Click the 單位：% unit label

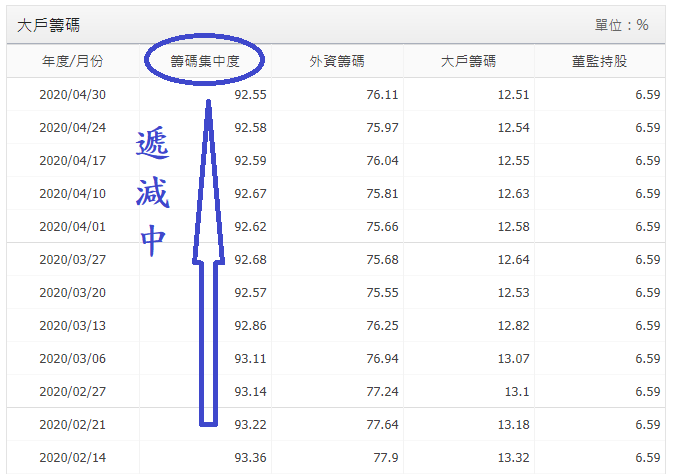point(621,24)
